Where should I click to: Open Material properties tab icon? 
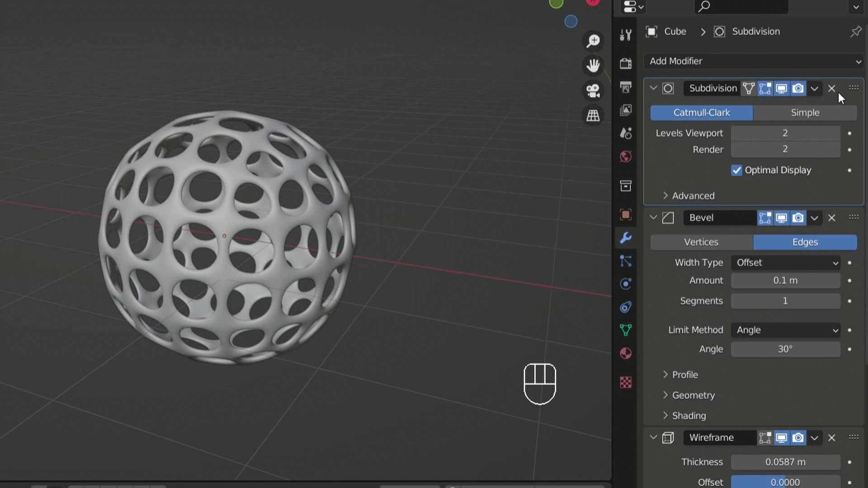pos(626,353)
